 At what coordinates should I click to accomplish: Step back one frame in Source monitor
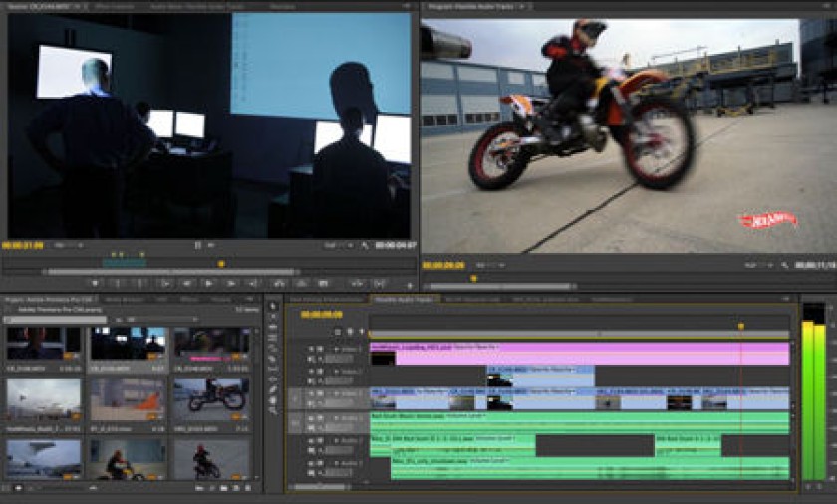(187, 283)
